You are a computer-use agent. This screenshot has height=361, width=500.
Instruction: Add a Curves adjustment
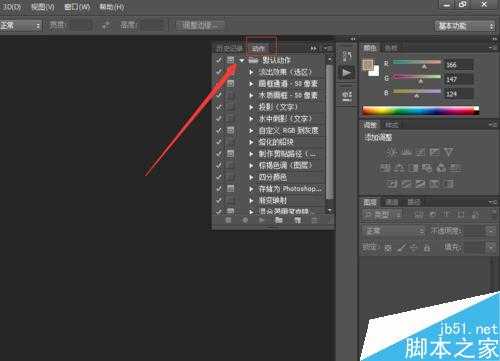[420, 152]
